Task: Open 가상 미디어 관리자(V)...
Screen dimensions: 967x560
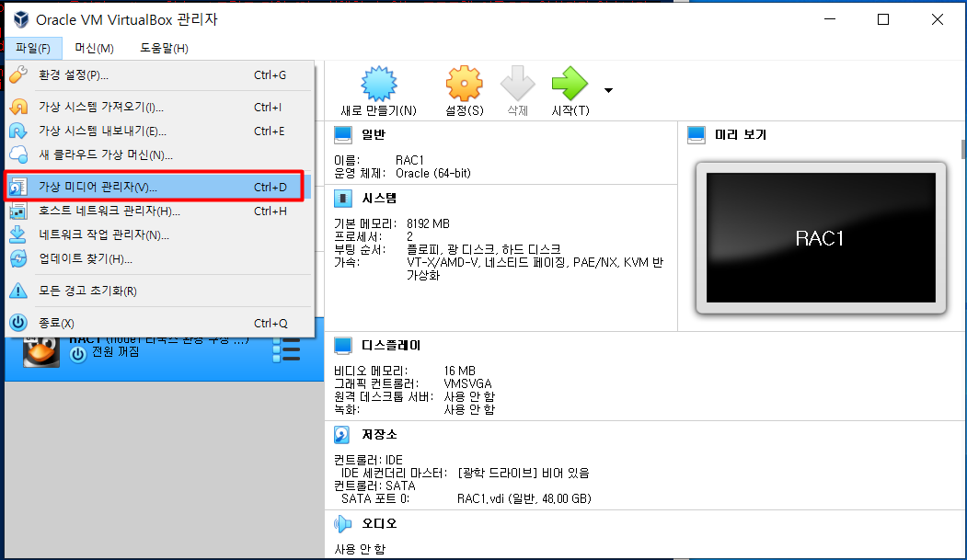Action: [x=158, y=187]
